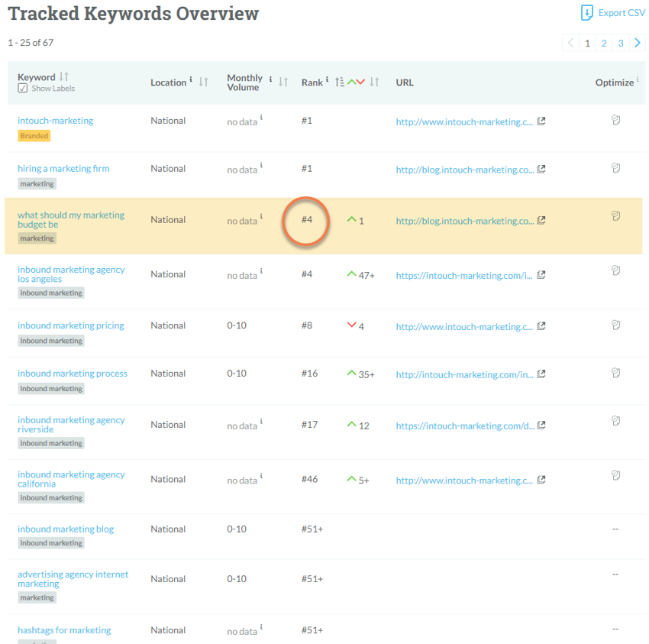Click rank #16 for inbound marketing process

point(309,374)
